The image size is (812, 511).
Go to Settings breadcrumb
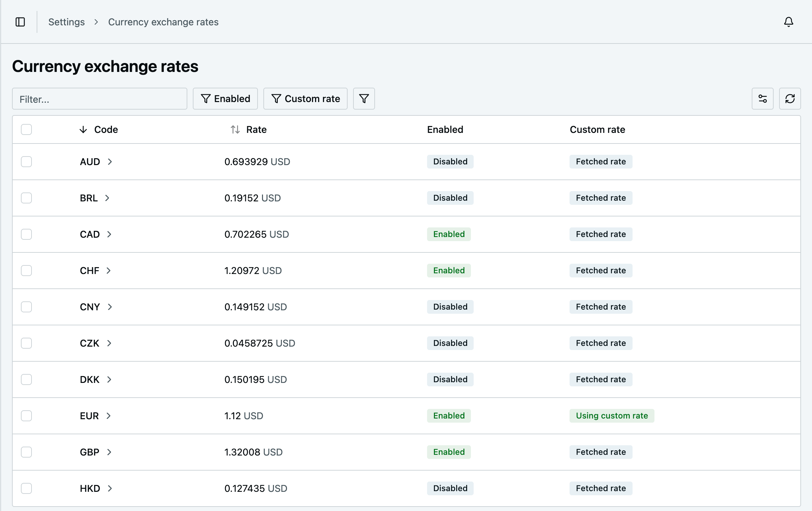66,22
